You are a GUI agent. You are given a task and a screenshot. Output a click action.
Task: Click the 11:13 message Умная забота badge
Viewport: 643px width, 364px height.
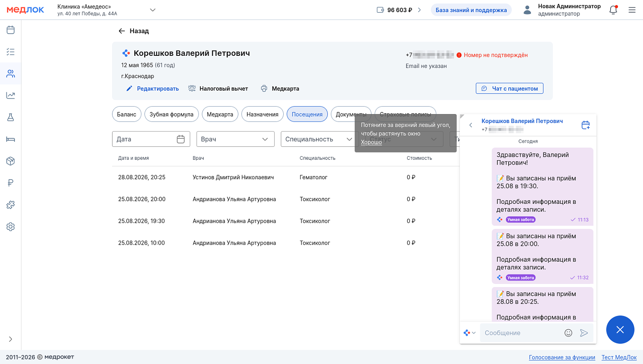pos(521,220)
